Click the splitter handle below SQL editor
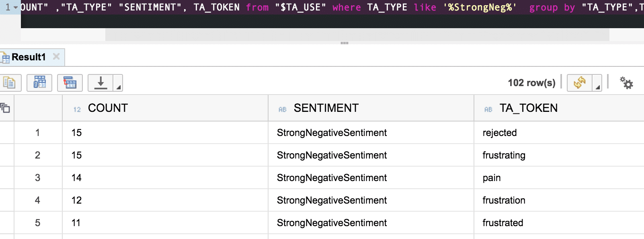 pos(345,43)
